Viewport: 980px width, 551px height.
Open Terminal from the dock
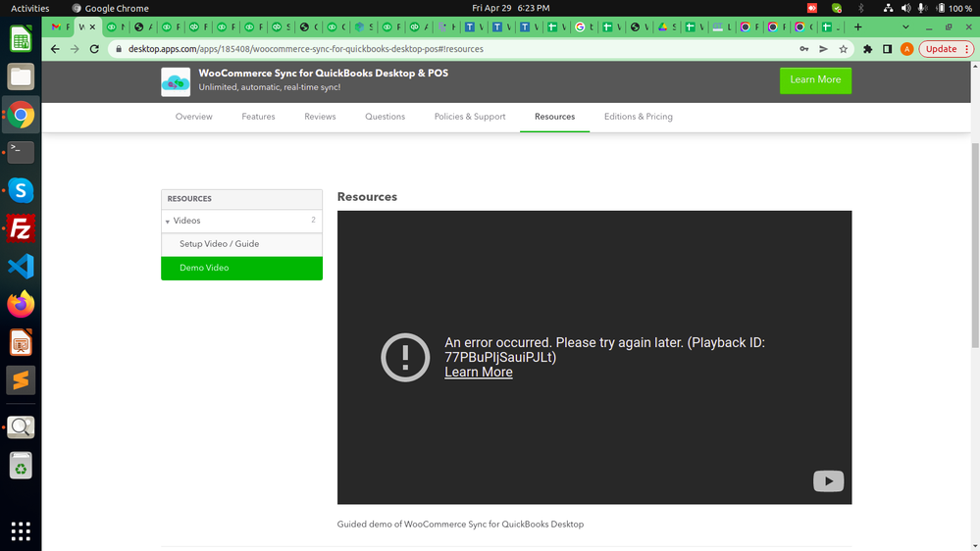click(x=21, y=152)
